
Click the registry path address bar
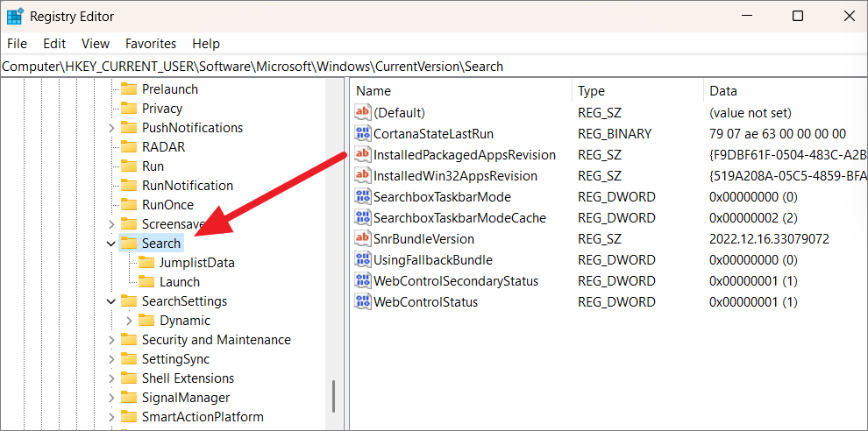[434, 67]
